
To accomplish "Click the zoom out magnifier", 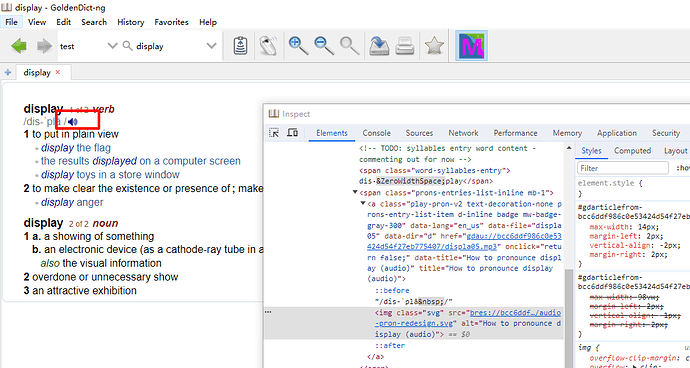I will [323, 46].
